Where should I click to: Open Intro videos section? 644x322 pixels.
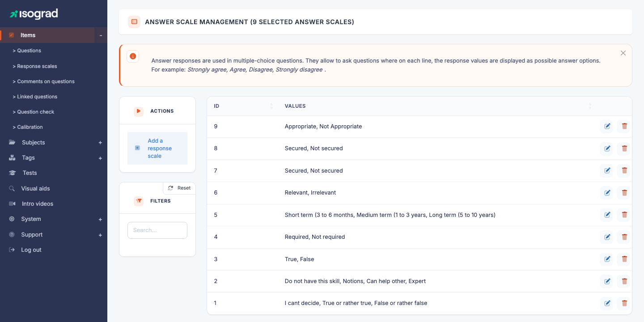point(38,203)
